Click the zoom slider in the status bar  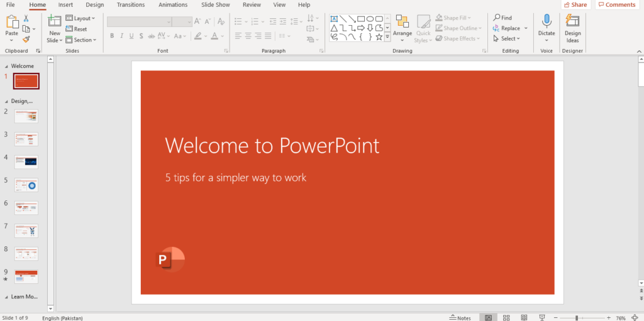[x=577, y=318]
